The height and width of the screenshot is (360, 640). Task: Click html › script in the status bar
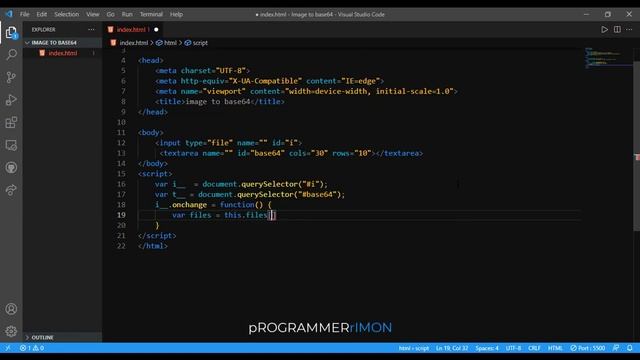tap(414, 348)
